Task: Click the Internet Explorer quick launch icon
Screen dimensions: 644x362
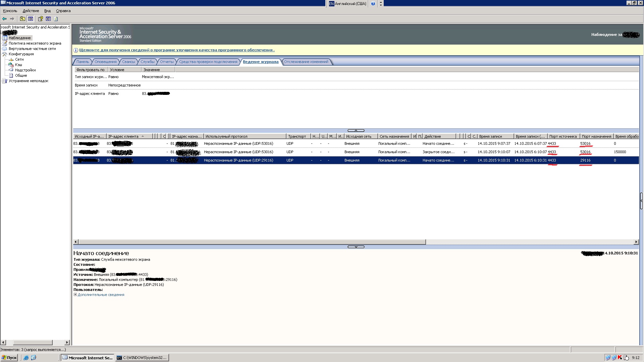Action: click(x=26, y=358)
